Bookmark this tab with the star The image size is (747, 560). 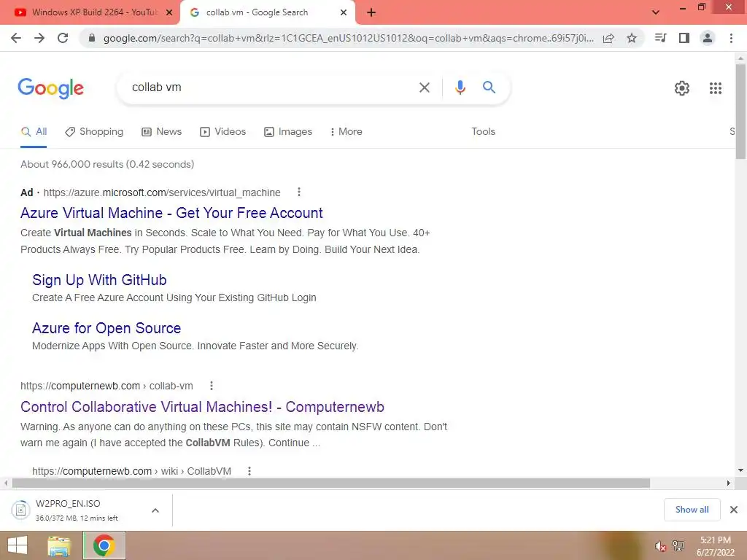click(632, 38)
